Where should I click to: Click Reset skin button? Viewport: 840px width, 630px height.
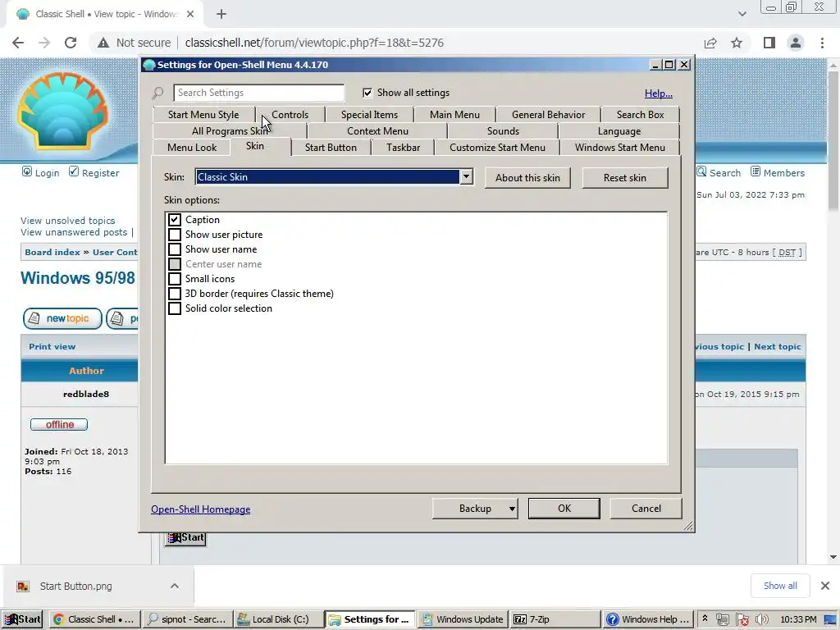(x=625, y=178)
